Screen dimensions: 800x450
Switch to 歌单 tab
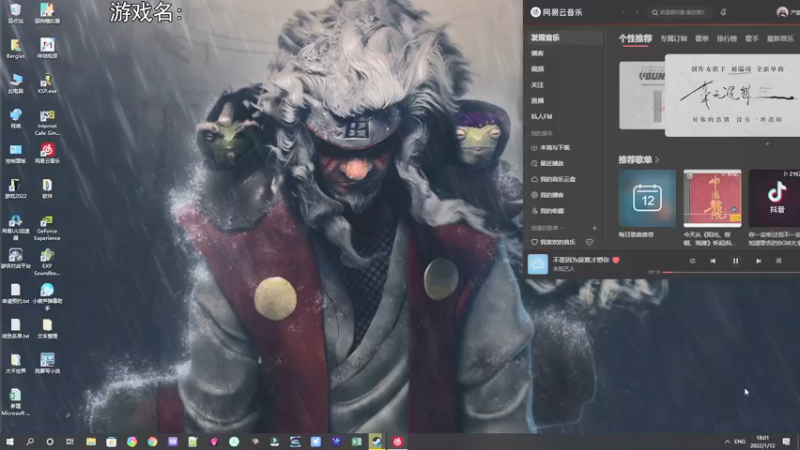702,38
